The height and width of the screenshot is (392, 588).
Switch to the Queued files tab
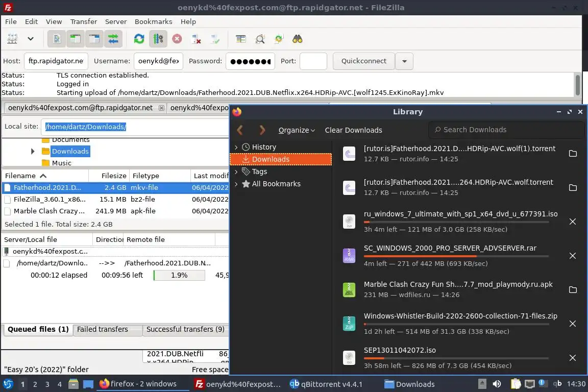pyautogui.click(x=38, y=329)
